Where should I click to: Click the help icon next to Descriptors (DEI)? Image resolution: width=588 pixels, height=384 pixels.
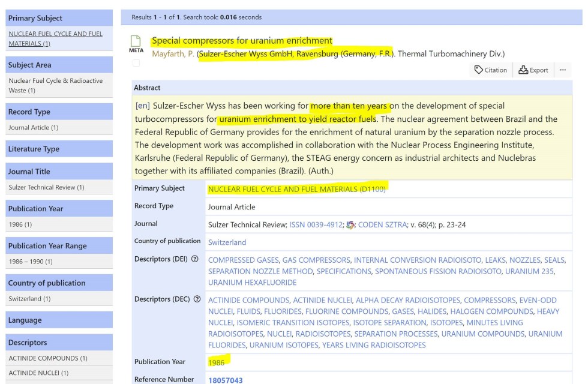coord(194,259)
